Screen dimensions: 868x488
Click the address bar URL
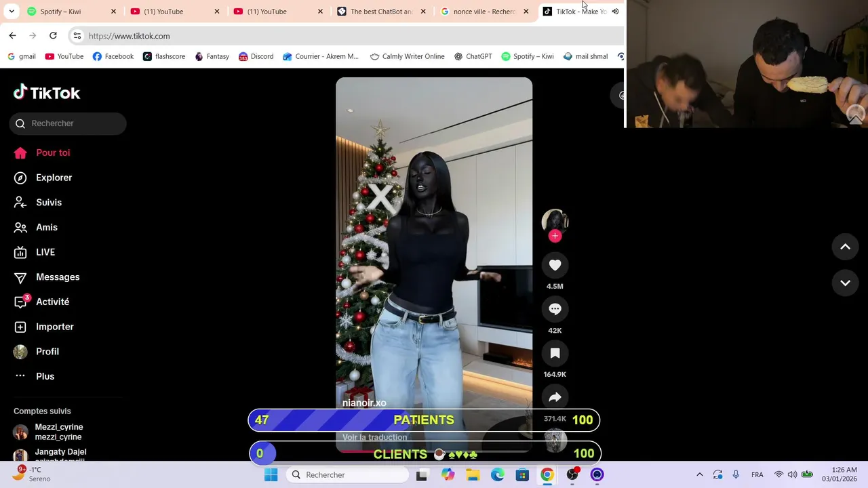click(129, 36)
